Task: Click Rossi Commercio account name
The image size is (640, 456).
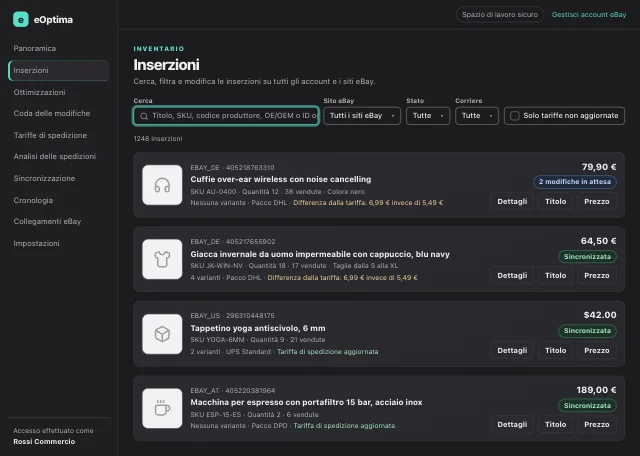Action: click(x=44, y=442)
